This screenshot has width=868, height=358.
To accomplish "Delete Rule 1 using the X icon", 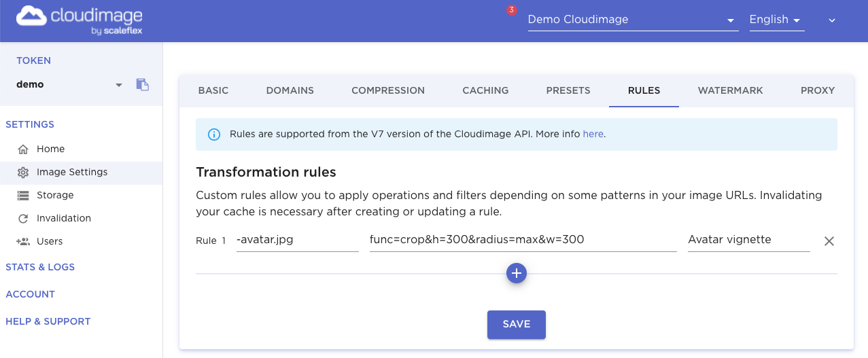I will [829, 240].
